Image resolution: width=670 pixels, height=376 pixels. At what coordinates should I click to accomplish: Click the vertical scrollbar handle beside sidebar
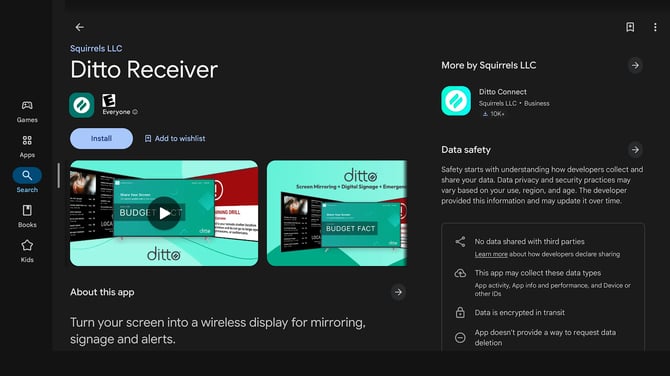click(59, 175)
